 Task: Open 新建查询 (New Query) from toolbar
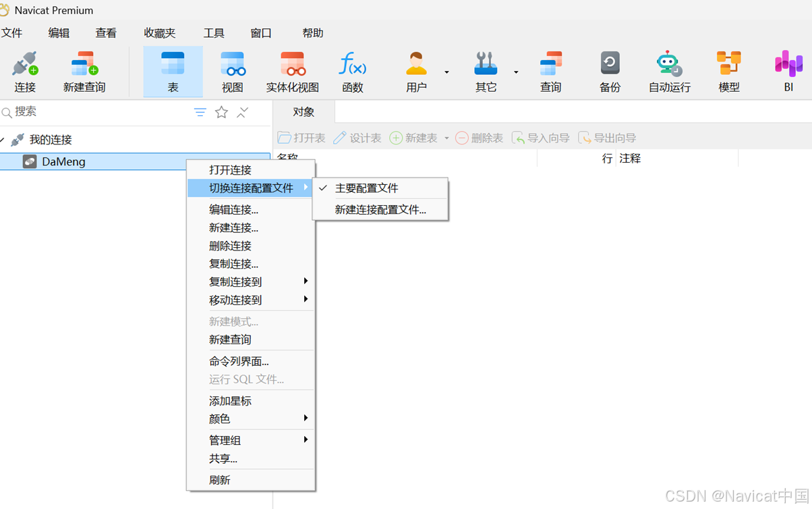(x=84, y=72)
